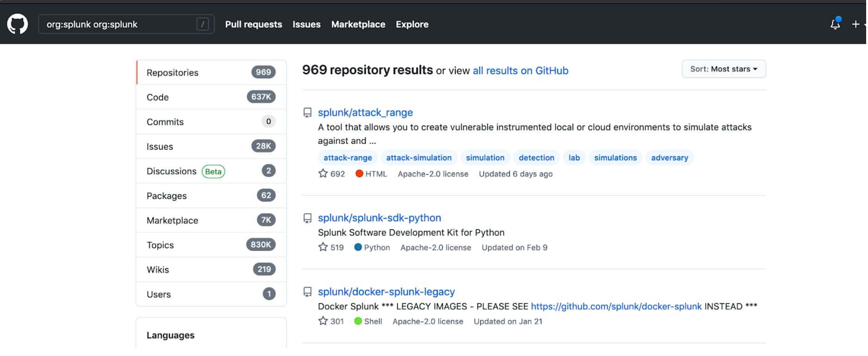Viewport: 868px width, 356px height.
Task: Follow the github.com/splunk/docker-splunk link
Action: [616, 307]
